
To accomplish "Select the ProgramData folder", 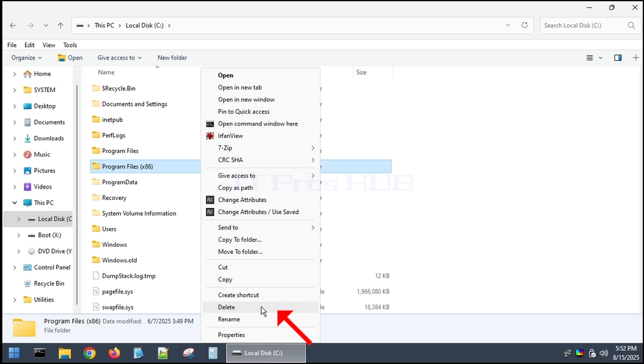I will (120, 182).
